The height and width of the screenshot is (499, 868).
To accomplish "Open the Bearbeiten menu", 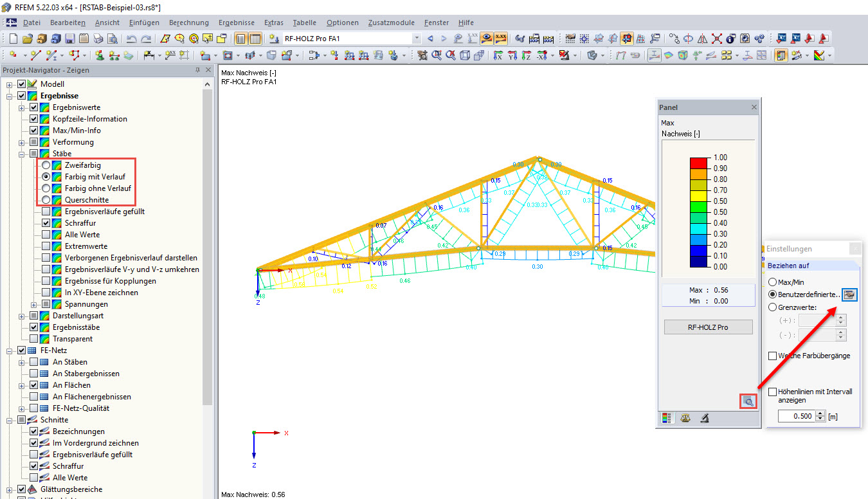I will (68, 23).
